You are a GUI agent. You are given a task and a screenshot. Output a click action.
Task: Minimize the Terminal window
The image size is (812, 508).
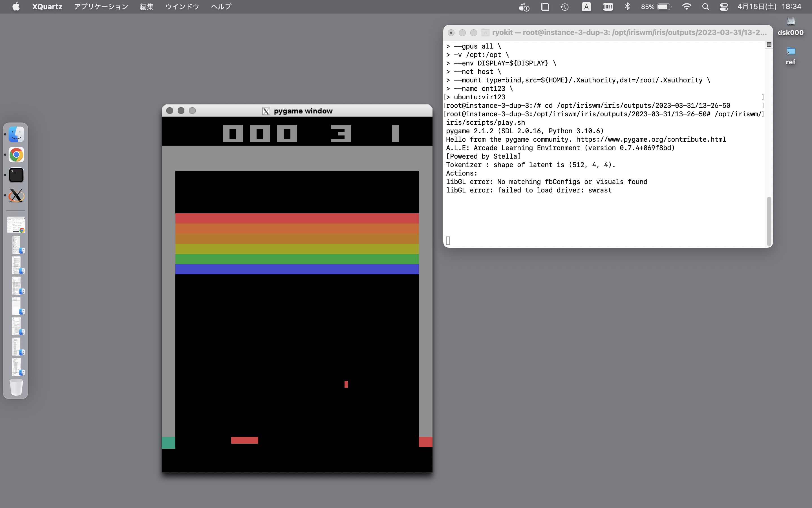tap(462, 32)
